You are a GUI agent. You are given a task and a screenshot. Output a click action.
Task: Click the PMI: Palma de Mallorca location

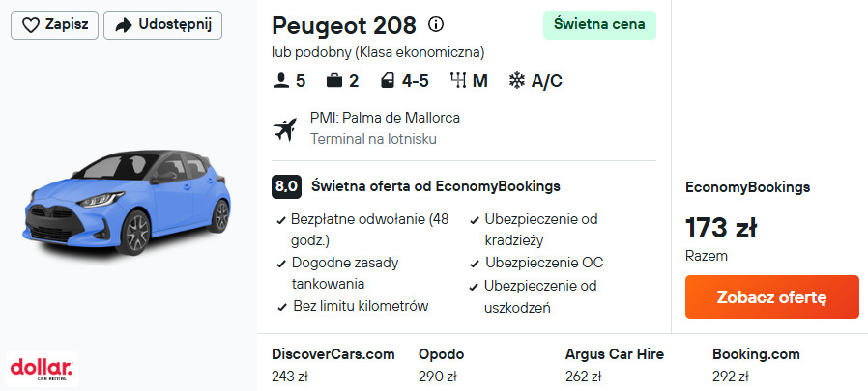point(385,118)
